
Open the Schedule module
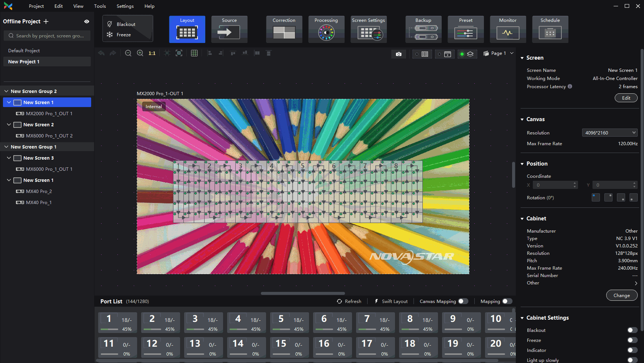(x=550, y=29)
